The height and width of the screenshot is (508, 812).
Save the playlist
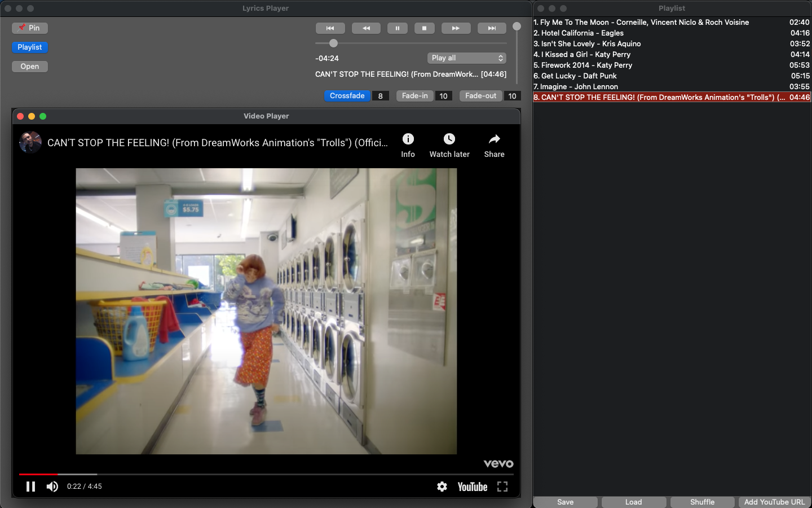click(566, 502)
